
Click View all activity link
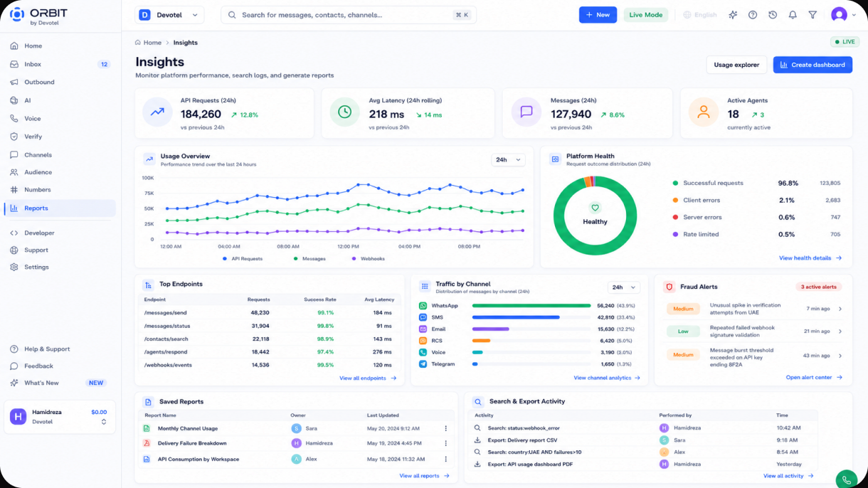788,476
